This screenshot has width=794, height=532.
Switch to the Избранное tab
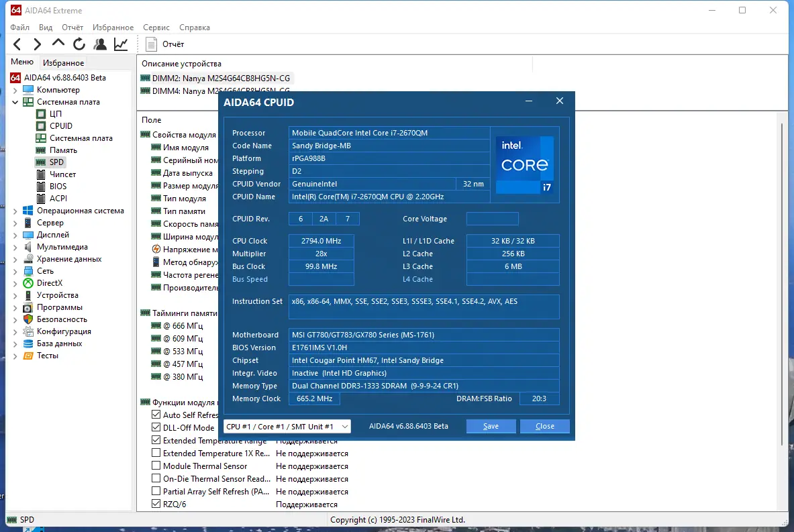point(63,63)
